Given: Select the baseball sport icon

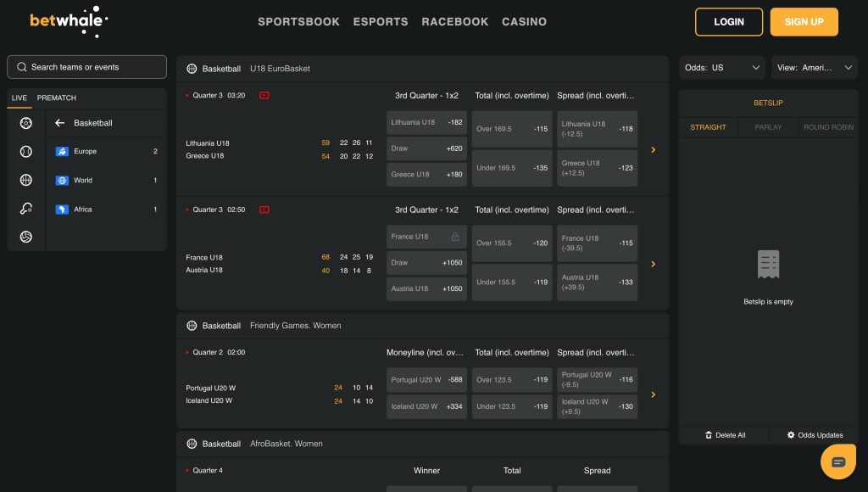Looking at the screenshot, I should point(26,151).
